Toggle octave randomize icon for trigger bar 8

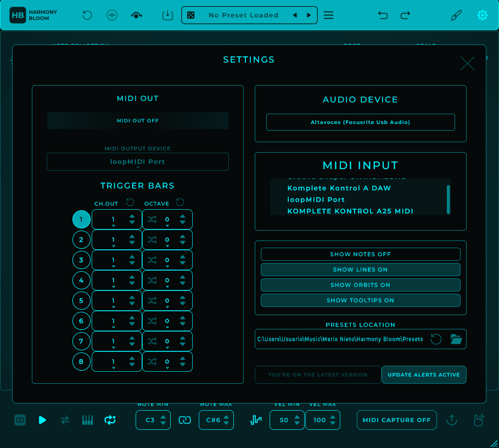(x=152, y=361)
